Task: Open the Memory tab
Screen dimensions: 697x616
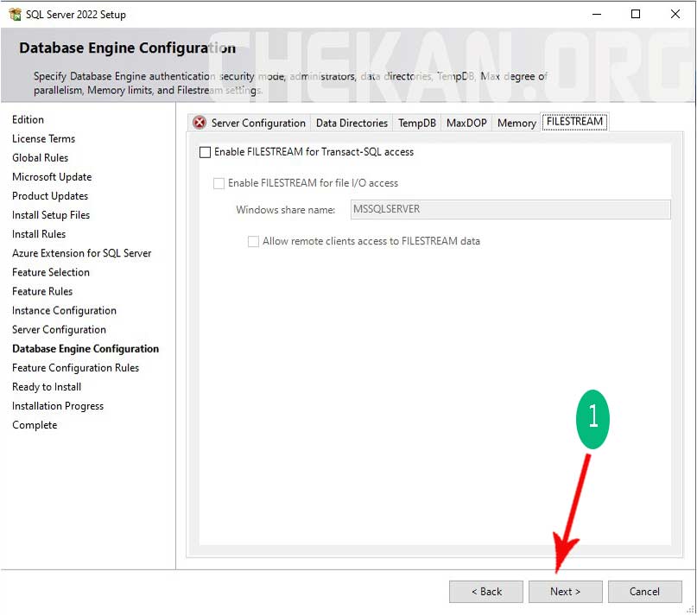Action: click(x=516, y=123)
